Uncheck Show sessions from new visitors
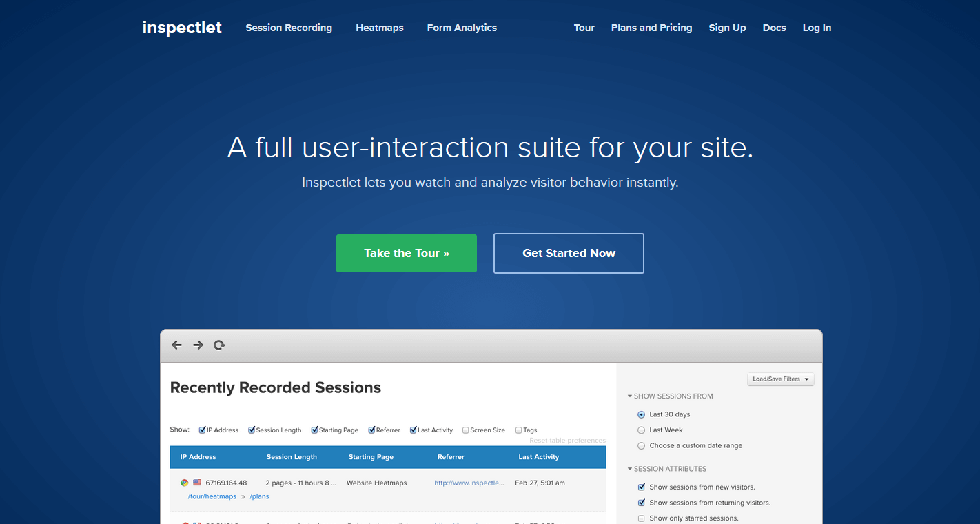 pyautogui.click(x=642, y=487)
